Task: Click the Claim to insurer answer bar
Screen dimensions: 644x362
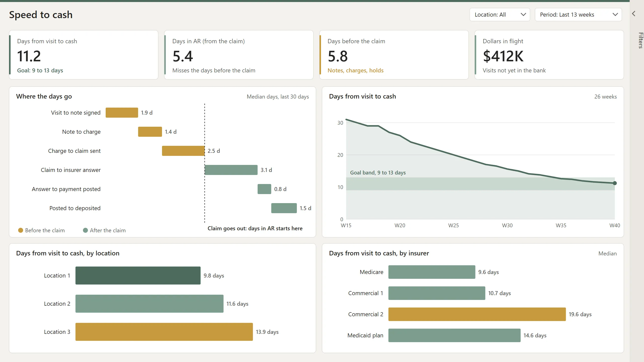Action: [231, 170]
